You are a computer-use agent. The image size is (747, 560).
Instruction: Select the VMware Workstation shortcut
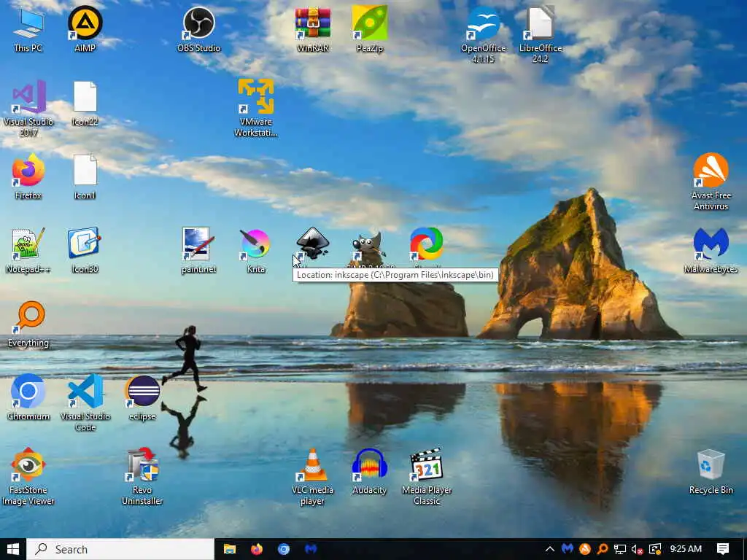[x=256, y=108]
